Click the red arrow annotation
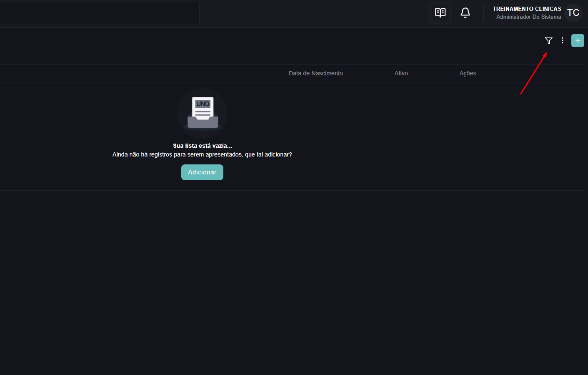 point(534,73)
